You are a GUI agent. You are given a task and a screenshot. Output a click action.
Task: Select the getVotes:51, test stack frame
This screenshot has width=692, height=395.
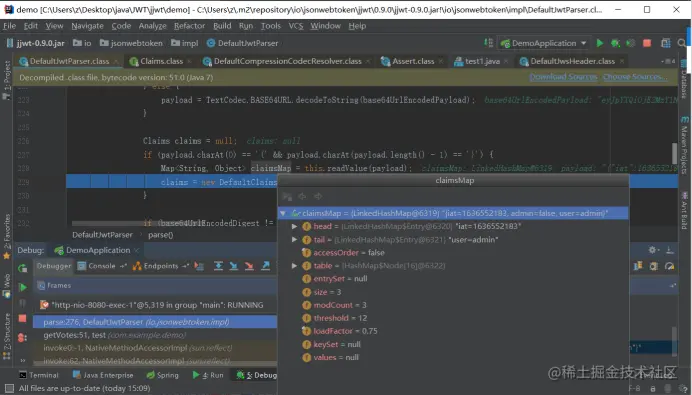(x=155, y=335)
